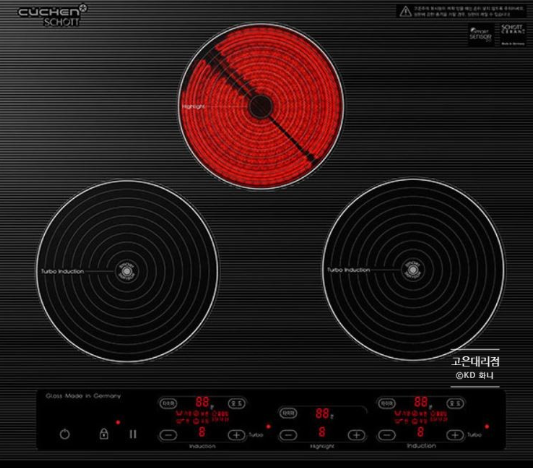This screenshot has width=533, height=468.
Task: Tap the left Induction 88 timer display
Action: (202, 402)
